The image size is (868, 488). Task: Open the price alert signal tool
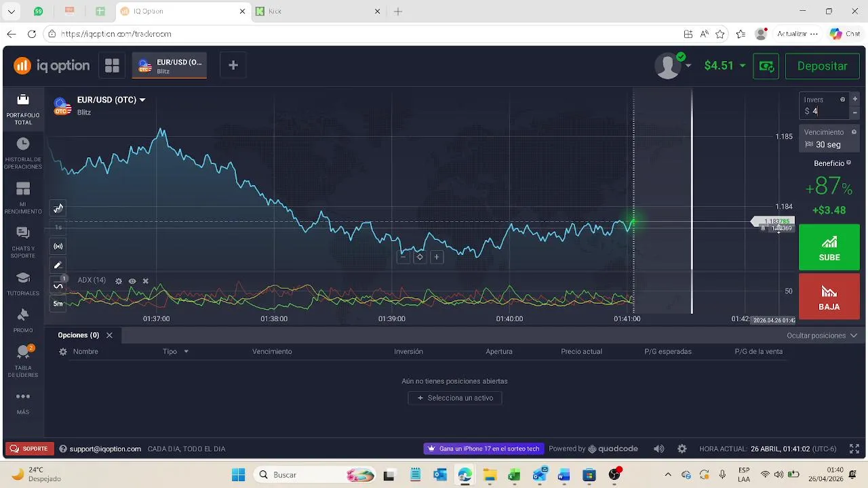[x=58, y=246]
